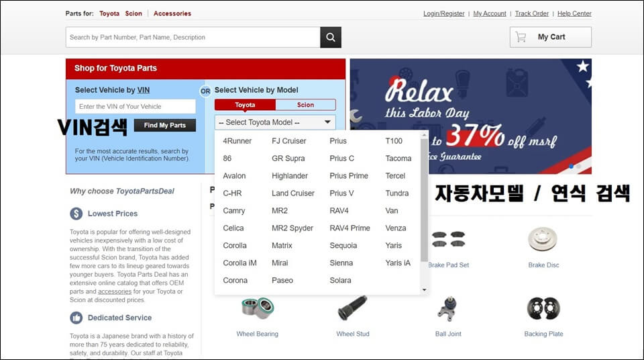Viewport: 644px width, 360px height.
Task: Choose Avalon in the model list
Action: [x=234, y=176]
